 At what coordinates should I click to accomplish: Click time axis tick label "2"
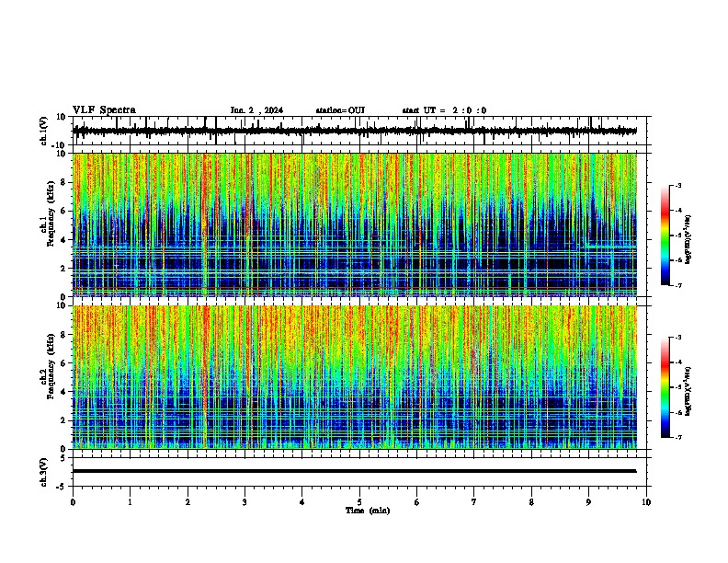click(x=188, y=502)
